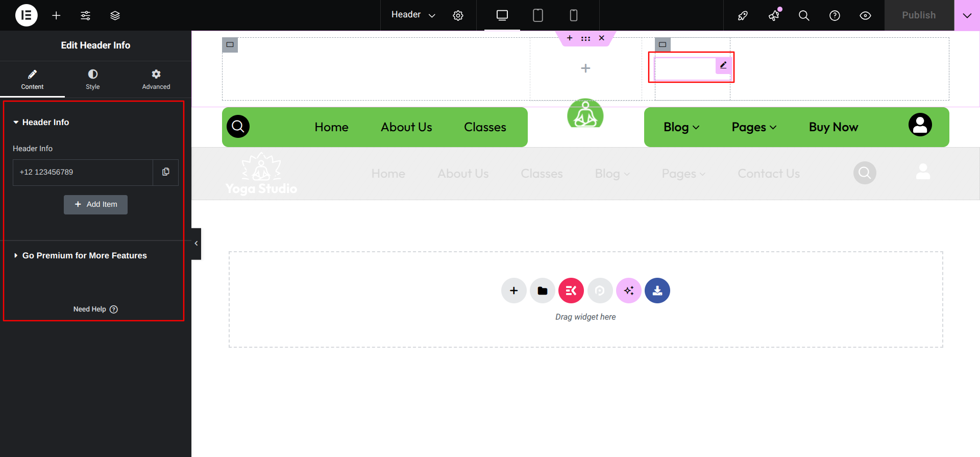Click the section drag handle dots
Image resolution: width=980 pixels, height=457 pixels.
pyautogui.click(x=585, y=38)
